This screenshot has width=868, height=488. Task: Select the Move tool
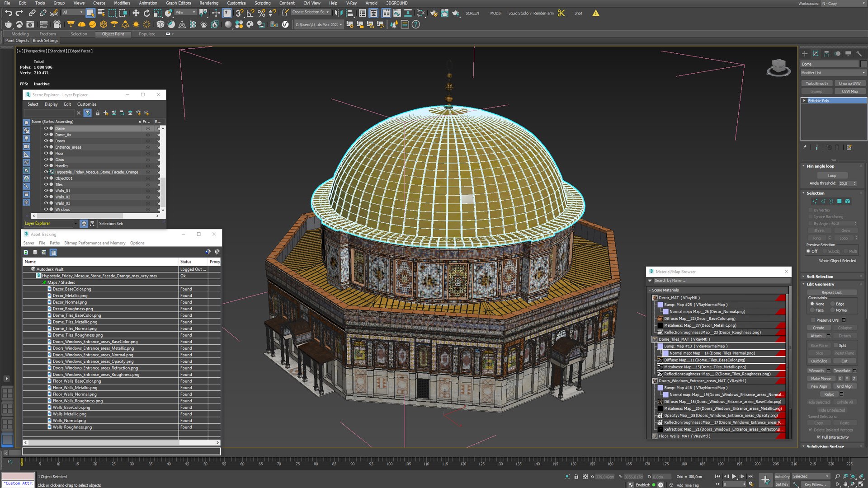[136, 13]
